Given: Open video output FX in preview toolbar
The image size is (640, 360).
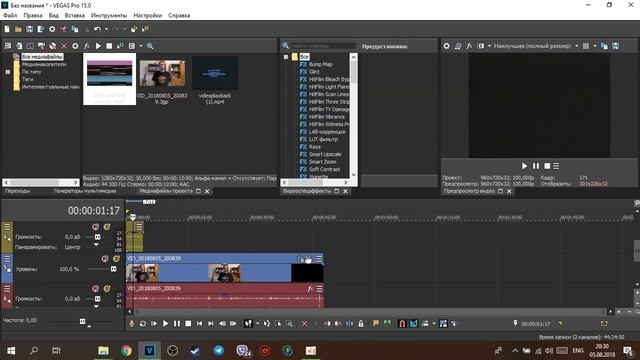Looking at the screenshot, I should tap(469, 46).
